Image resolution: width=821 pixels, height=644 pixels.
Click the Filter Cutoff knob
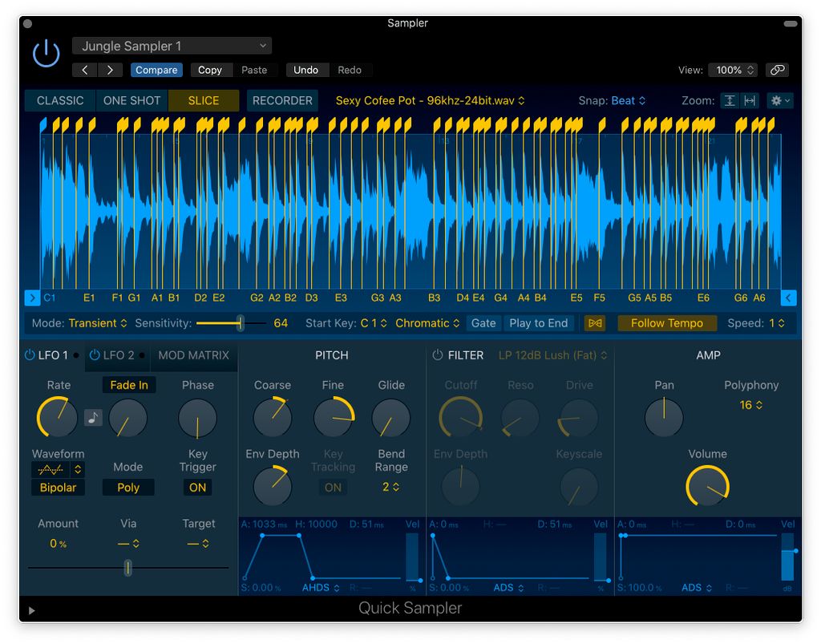460,417
